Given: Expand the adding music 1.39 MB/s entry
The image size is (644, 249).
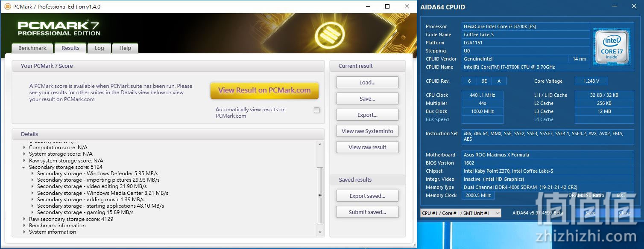Looking at the screenshot, I should [33, 200].
